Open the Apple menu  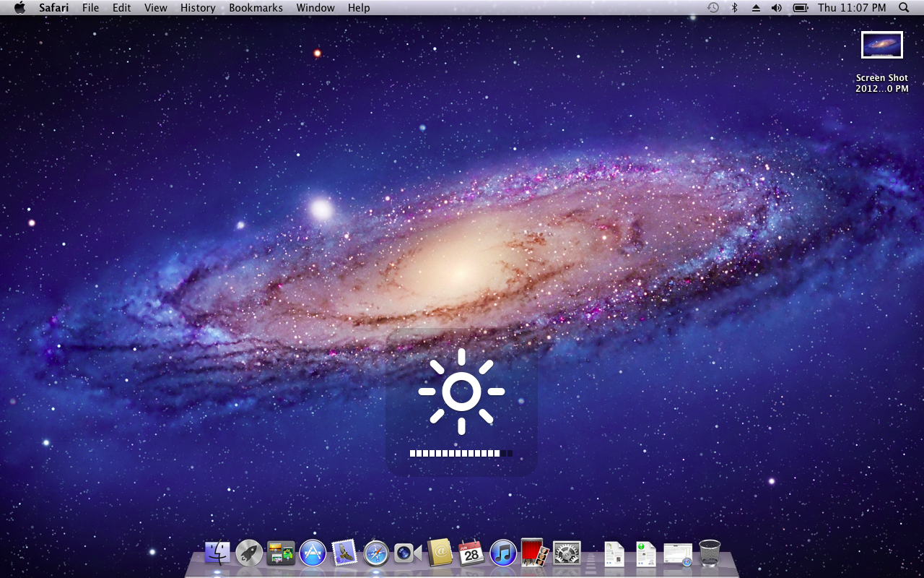tap(19, 8)
